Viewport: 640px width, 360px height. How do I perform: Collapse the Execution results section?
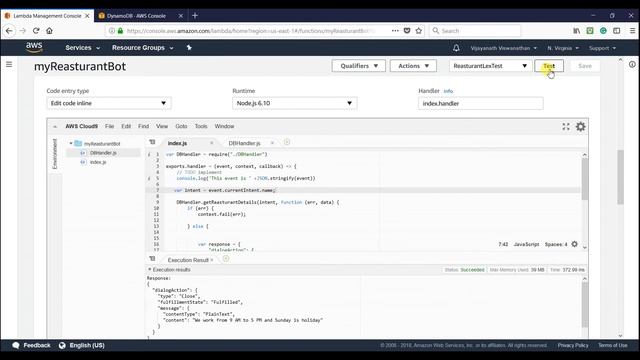tap(149, 269)
